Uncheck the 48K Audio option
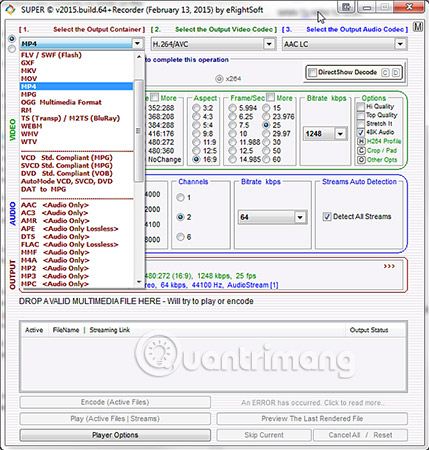429x450 pixels. [361, 132]
